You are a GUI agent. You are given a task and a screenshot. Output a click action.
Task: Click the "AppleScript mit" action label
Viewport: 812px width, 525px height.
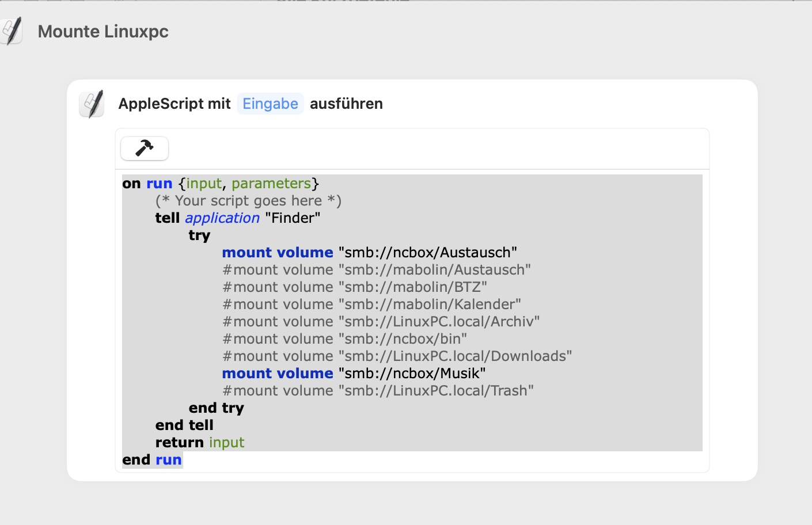pyautogui.click(x=174, y=104)
